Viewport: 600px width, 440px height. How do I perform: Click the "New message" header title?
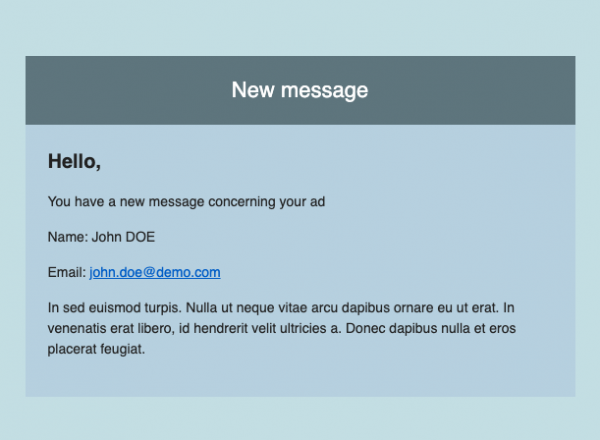coord(300,90)
